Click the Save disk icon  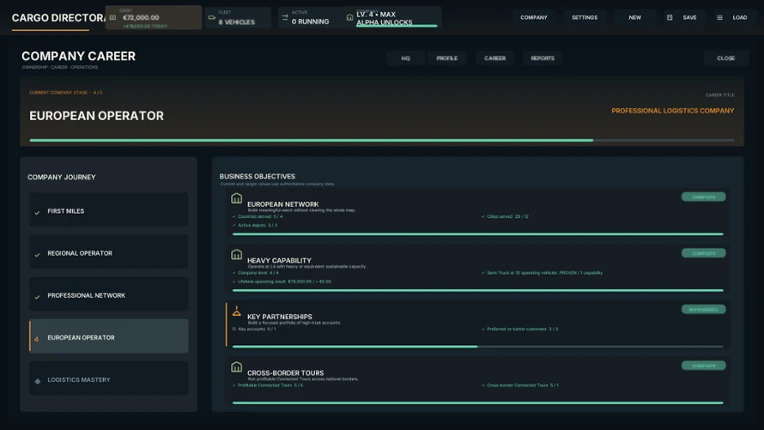click(x=669, y=18)
